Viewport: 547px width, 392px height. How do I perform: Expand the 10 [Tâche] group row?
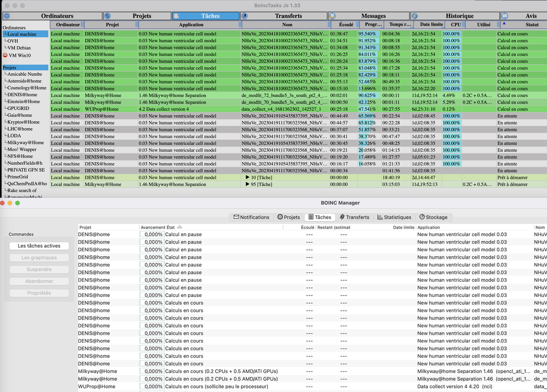pos(247,177)
